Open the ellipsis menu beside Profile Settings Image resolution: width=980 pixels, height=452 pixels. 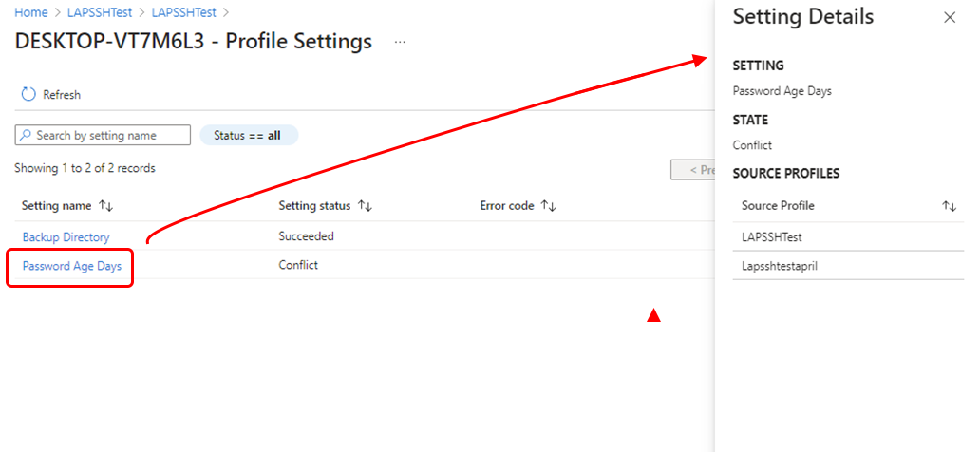(x=400, y=42)
